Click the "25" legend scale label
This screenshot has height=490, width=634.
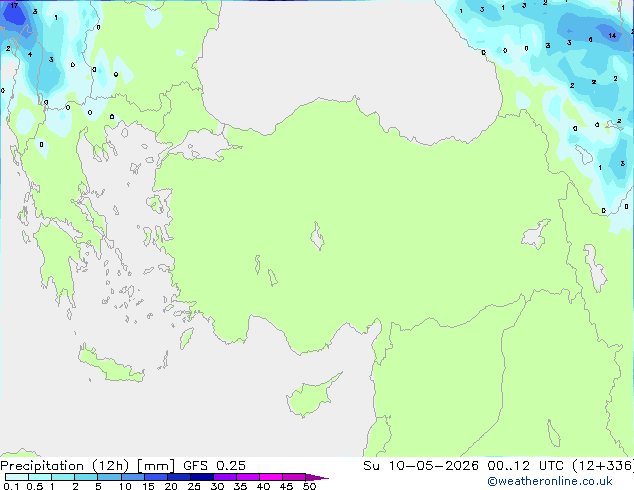pyautogui.click(x=194, y=486)
